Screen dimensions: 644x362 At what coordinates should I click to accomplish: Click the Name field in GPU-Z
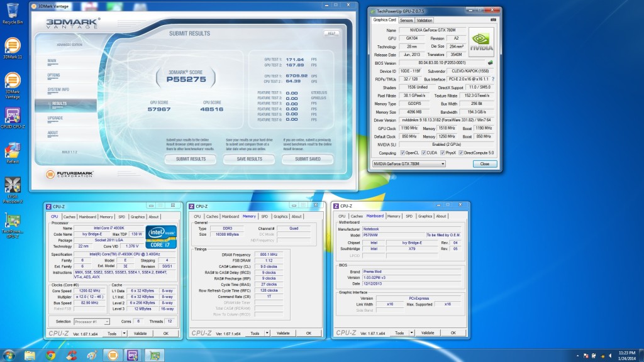(x=433, y=30)
